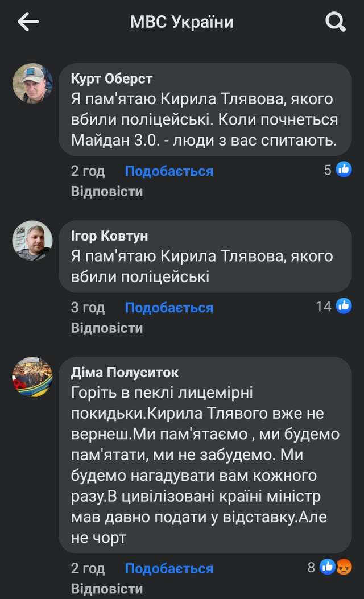Open Діма Полуситок's profile name link
Viewport: 364px width, 599px height.
125,372
